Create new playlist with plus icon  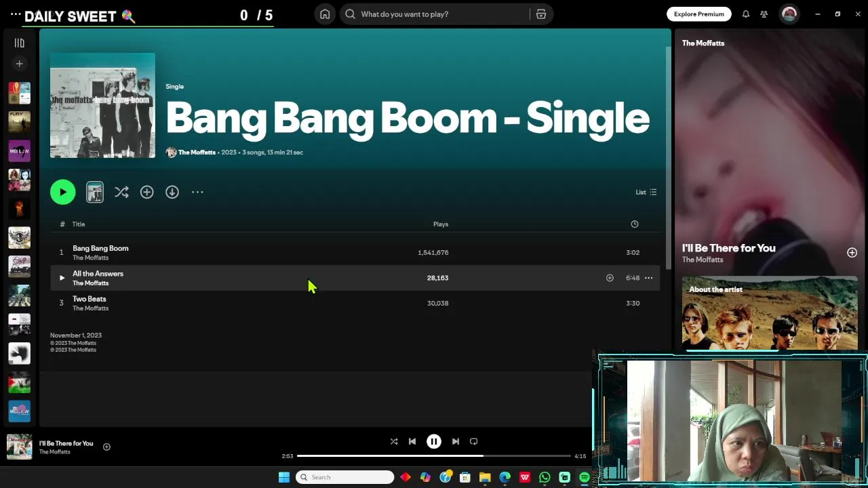click(x=19, y=64)
